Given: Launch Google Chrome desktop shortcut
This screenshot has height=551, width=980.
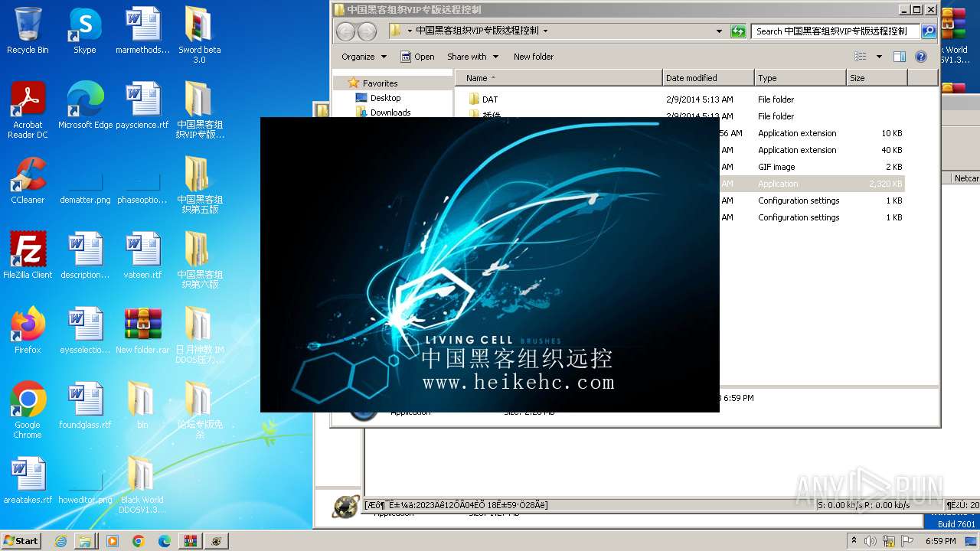Looking at the screenshot, I should 28,409.
